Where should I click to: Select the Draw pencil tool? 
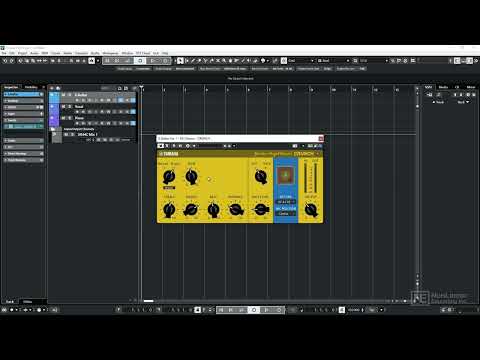193,61
